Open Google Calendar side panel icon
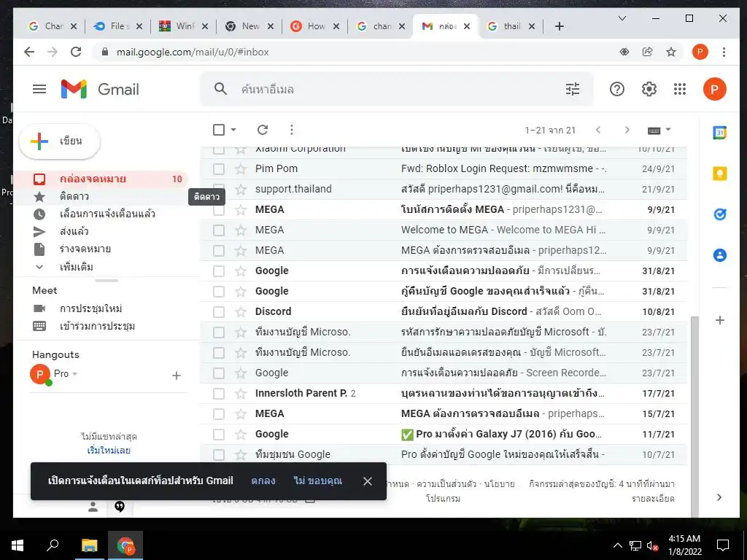Image resolution: width=747 pixels, height=560 pixels. [x=719, y=133]
